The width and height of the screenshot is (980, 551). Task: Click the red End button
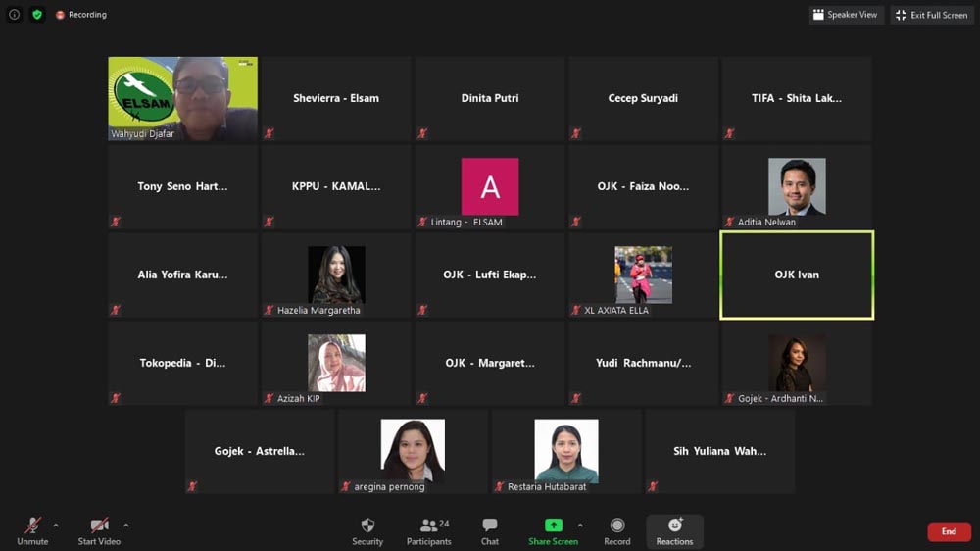[949, 531]
